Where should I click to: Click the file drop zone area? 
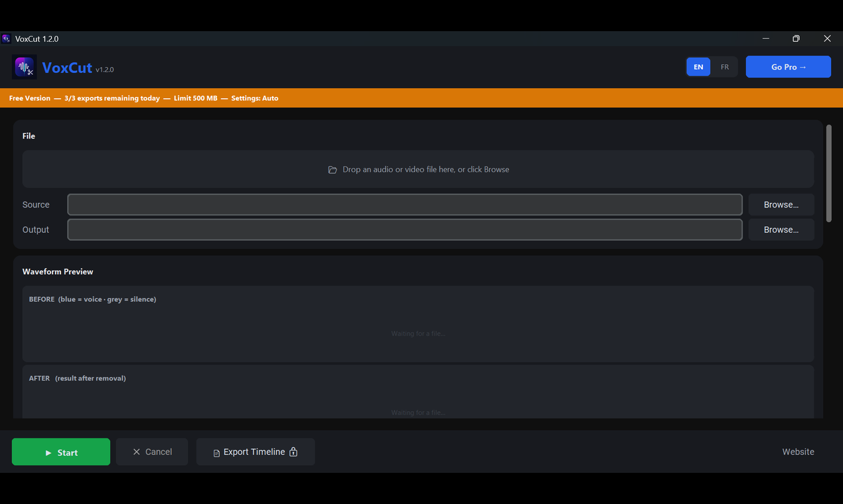[418, 169]
